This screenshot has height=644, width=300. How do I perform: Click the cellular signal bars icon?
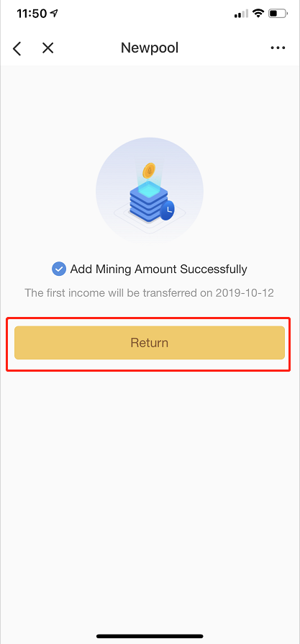coord(241,14)
